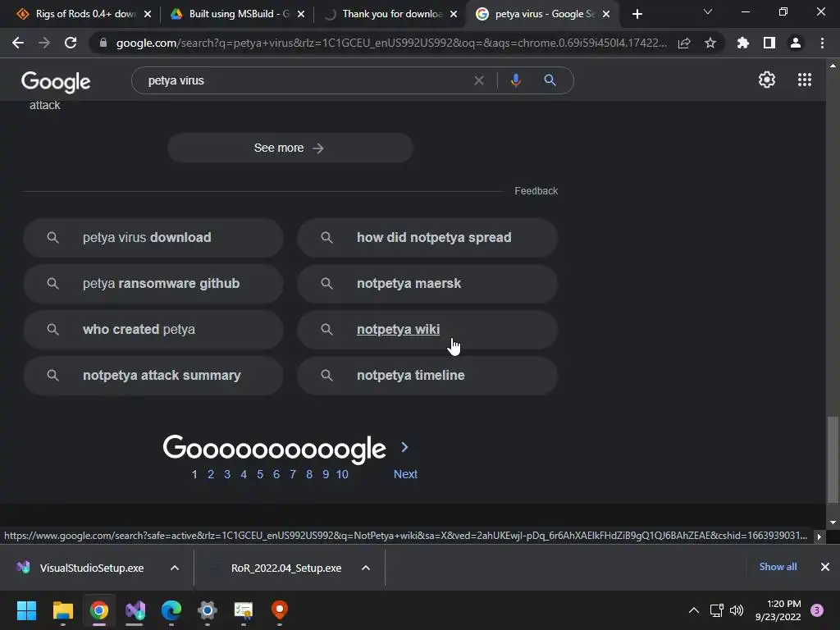The height and width of the screenshot is (630, 840).
Task: Open Visual Studio from the taskbar
Action: point(135,609)
